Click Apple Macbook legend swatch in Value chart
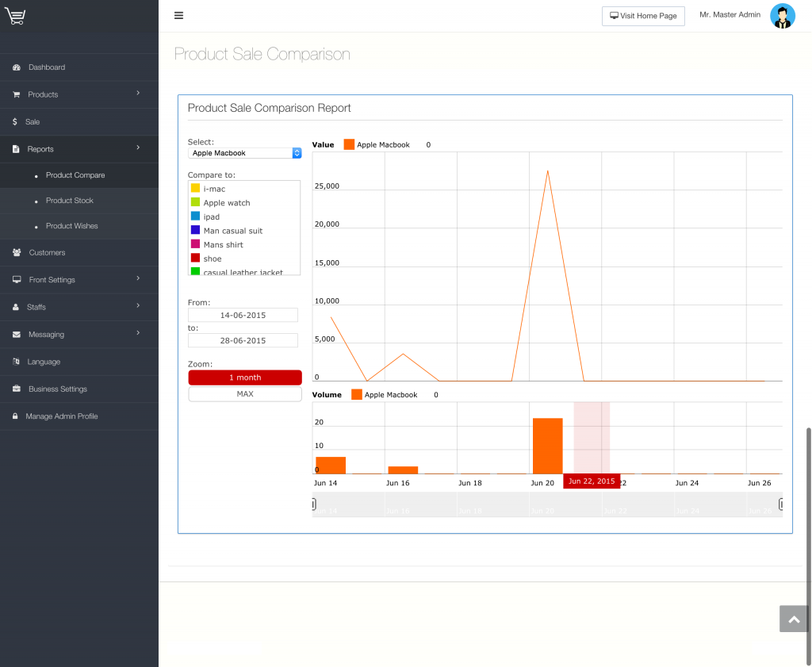The image size is (812, 667). click(x=349, y=144)
